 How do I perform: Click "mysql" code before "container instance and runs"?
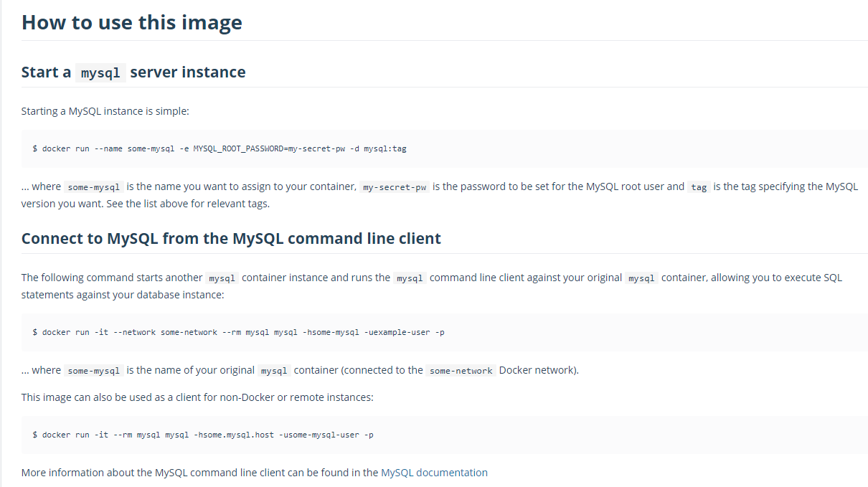tap(223, 278)
